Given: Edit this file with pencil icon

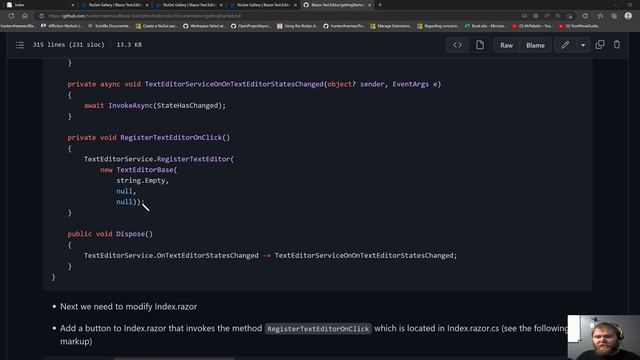Looking at the screenshot, I should pyautogui.click(x=565, y=45).
